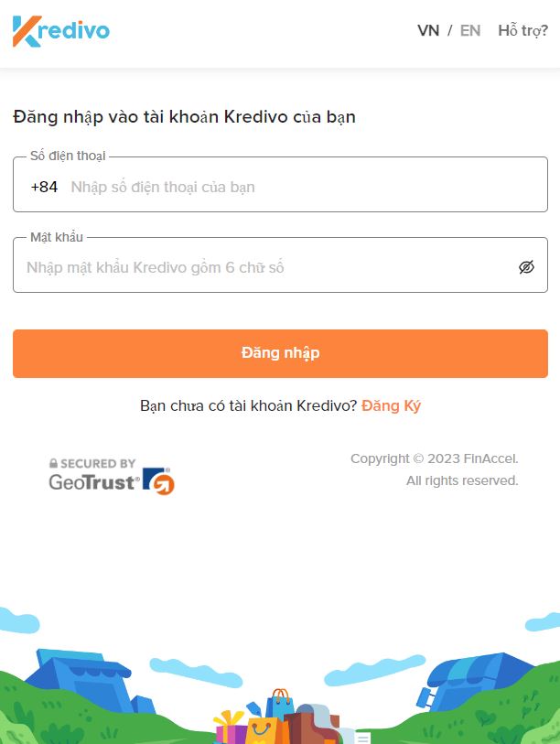This screenshot has width=560, height=744.
Task: Click the Số điện thoại field label
Action: (68, 156)
